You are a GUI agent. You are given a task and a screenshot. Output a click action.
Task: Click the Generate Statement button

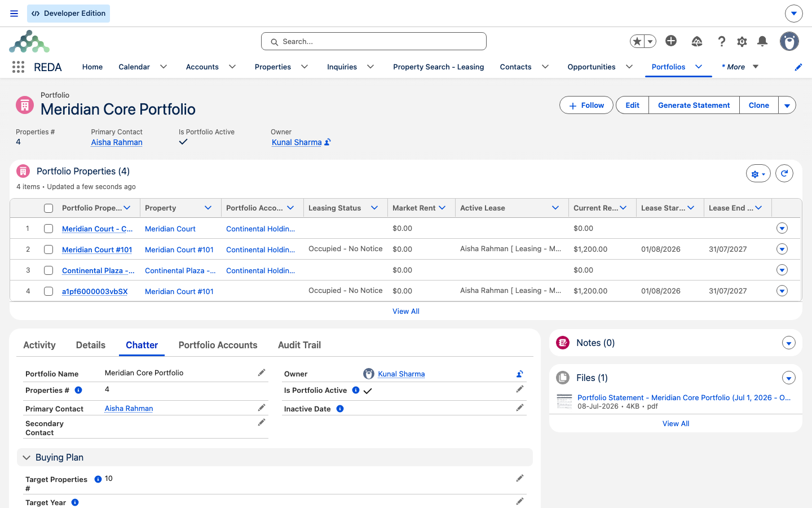694,106
